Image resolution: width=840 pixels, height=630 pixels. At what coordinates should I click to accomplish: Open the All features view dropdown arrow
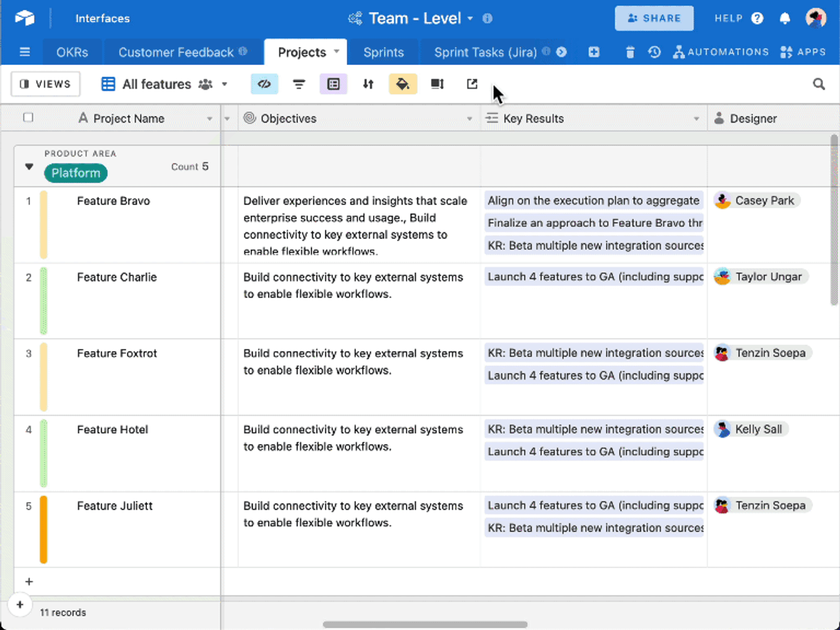[225, 84]
